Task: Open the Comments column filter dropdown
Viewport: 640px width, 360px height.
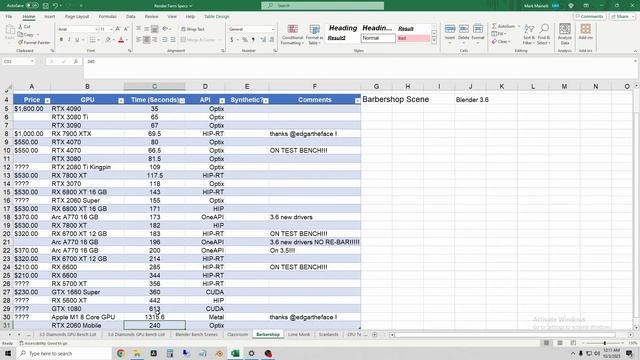Action: tap(358, 100)
